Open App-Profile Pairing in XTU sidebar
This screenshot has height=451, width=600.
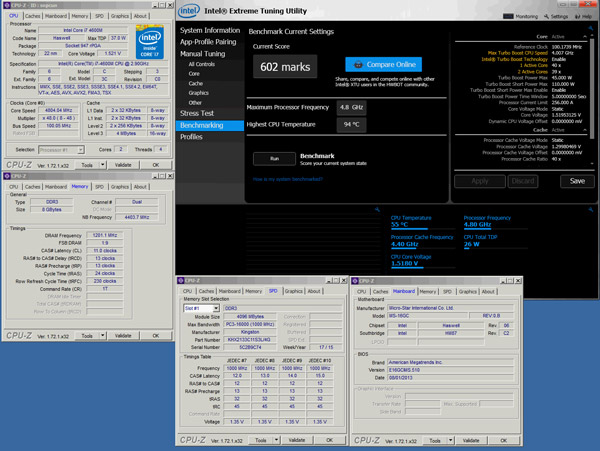[208, 42]
